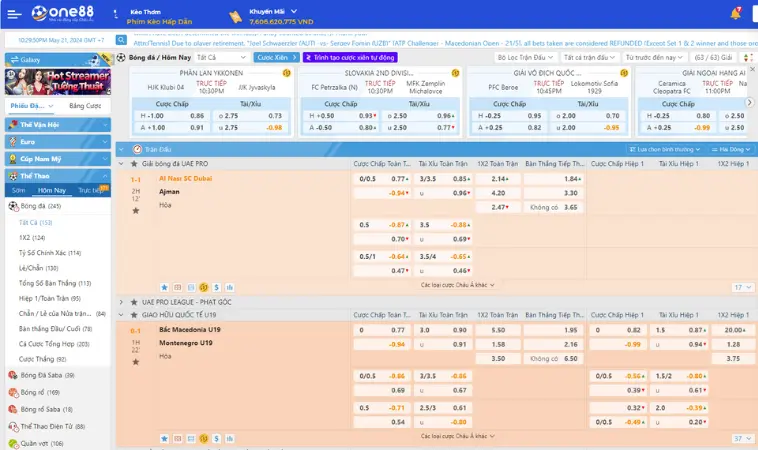Click the Bóng rổ basketball icon in sidebar

[x=13, y=392]
